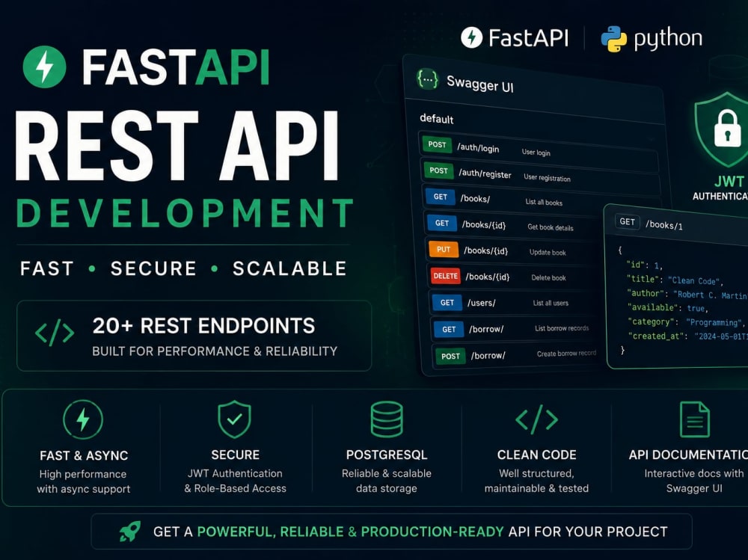This screenshot has height=560, width=748.
Task: Select the '/auth/login' endpoint path
Action: click(x=478, y=148)
